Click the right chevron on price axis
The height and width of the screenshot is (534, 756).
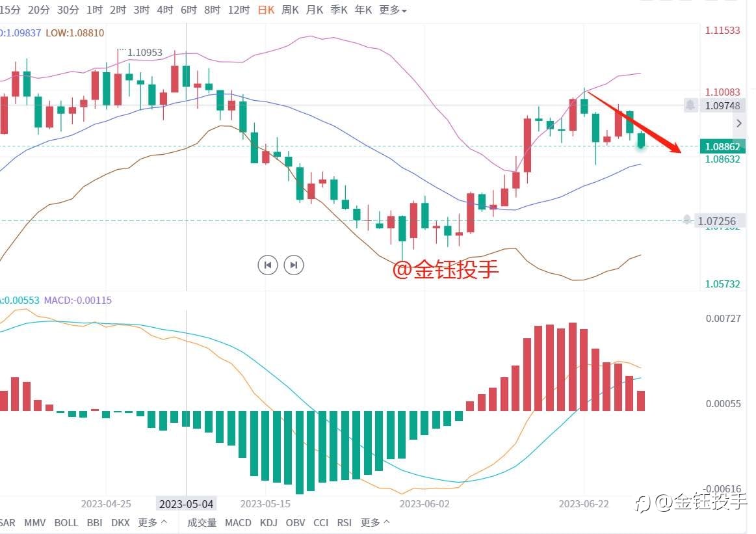click(x=738, y=124)
